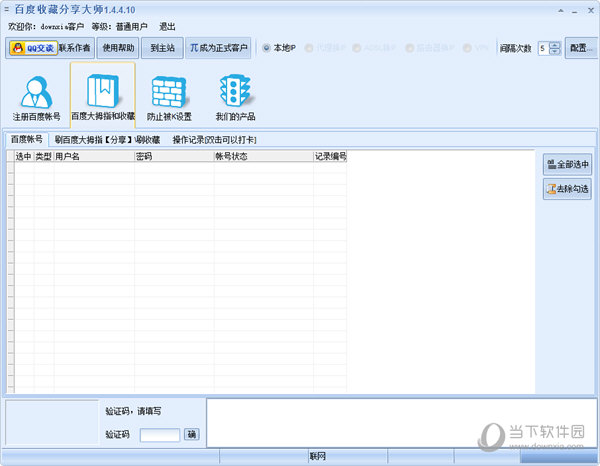The width and height of the screenshot is (600, 466).
Task: Open the 防止被K设置 firewall icon
Action: pyautogui.click(x=169, y=98)
